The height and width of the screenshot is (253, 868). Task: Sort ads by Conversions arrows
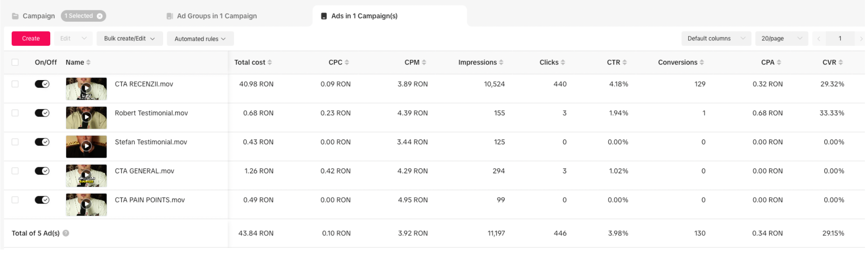tap(702, 62)
